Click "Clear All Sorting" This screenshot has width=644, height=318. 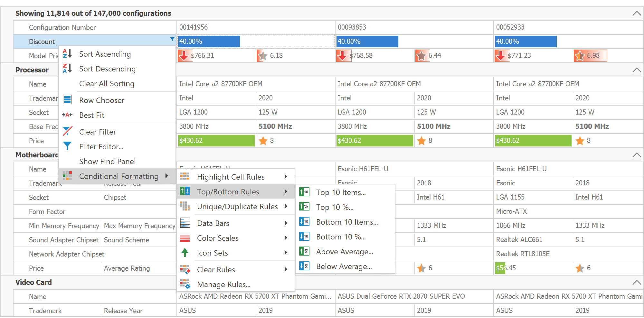coord(106,83)
